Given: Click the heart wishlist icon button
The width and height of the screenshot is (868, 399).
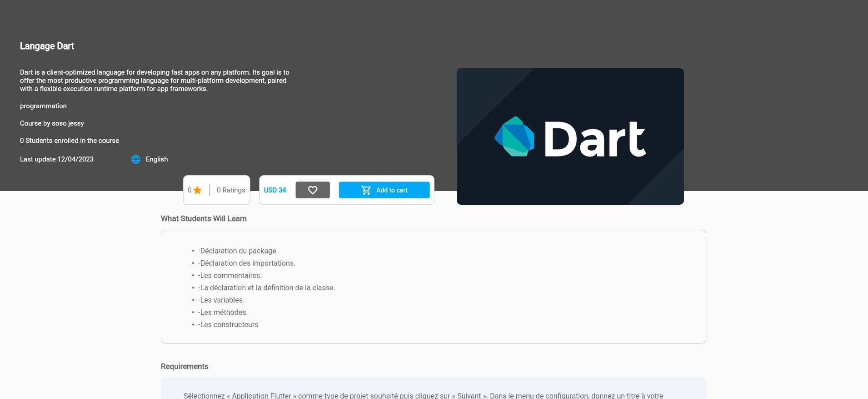Looking at the screenshot, I should (x=313, y=190).
